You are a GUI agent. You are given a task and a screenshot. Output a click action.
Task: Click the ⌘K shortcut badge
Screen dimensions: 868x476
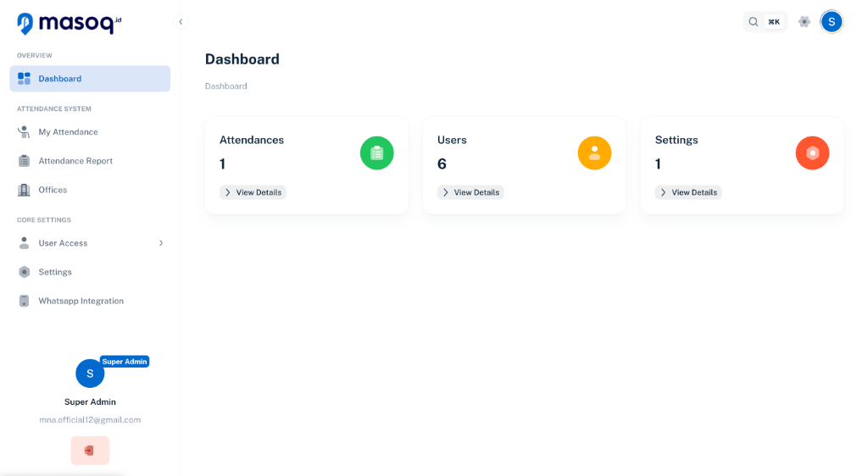click(x=774, y=21)
